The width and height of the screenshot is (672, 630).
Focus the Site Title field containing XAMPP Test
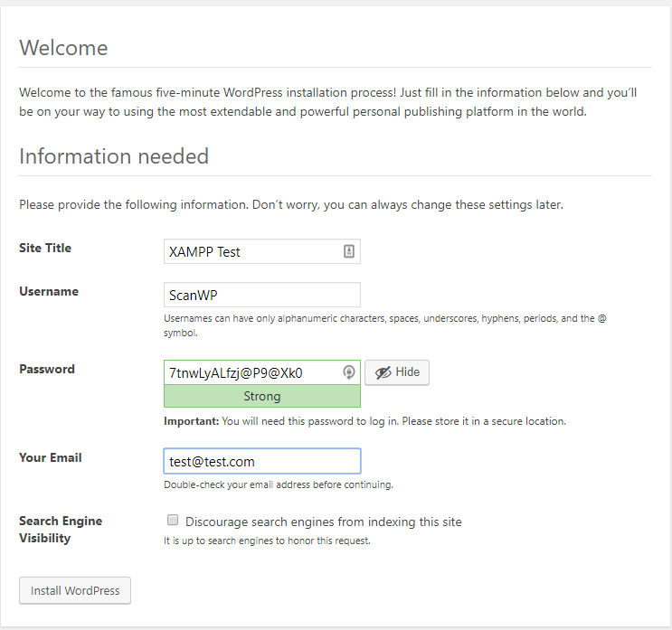pyautogui.click(x=262, y=251)
